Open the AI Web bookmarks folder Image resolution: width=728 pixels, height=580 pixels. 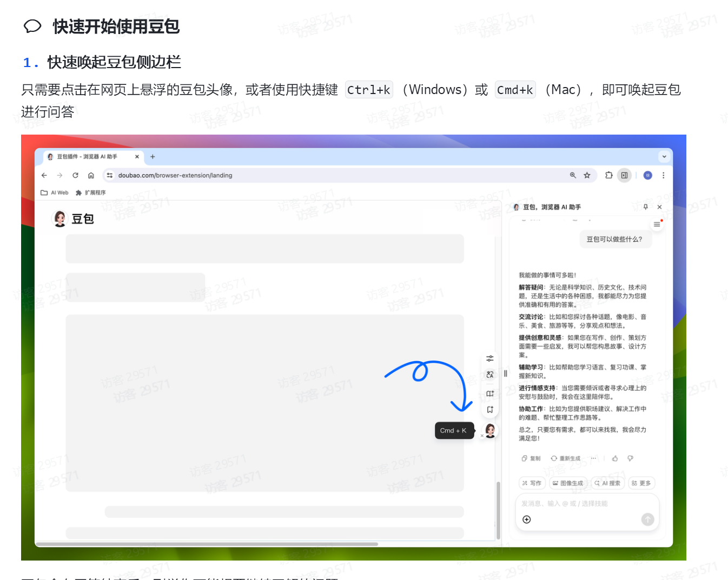(x=55, y=192)
